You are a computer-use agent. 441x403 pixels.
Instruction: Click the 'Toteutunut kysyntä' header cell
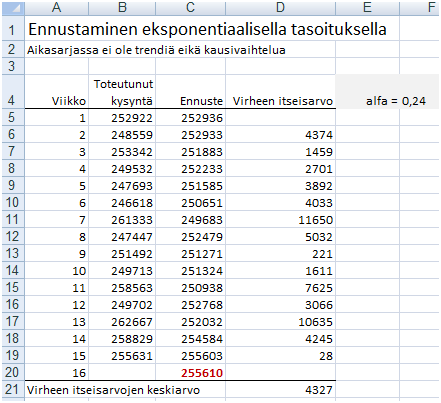pos(122,92)
